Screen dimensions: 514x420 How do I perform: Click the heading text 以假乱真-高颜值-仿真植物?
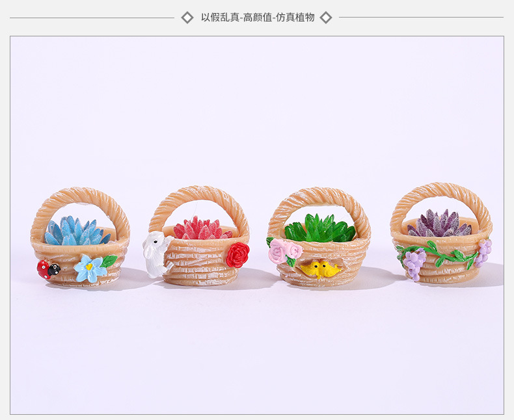tap(258, 17)
